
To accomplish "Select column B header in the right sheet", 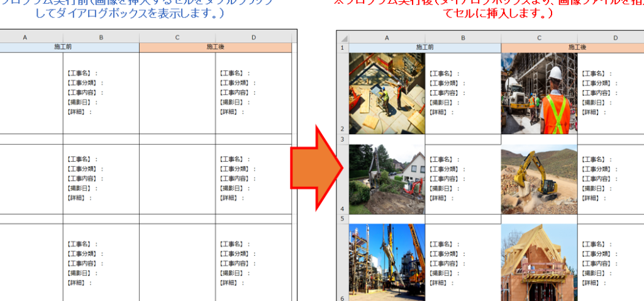I will coord(463,38).
